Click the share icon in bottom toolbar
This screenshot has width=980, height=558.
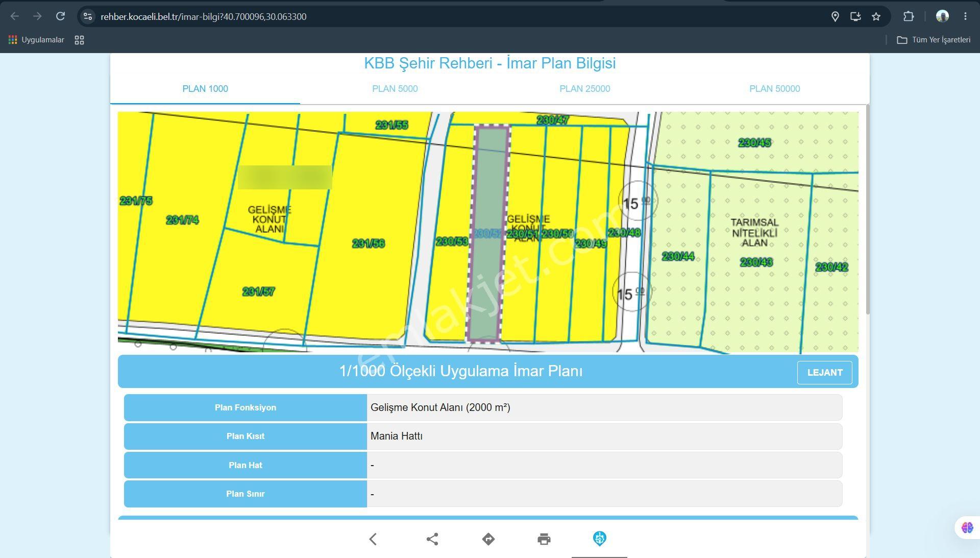432,539
